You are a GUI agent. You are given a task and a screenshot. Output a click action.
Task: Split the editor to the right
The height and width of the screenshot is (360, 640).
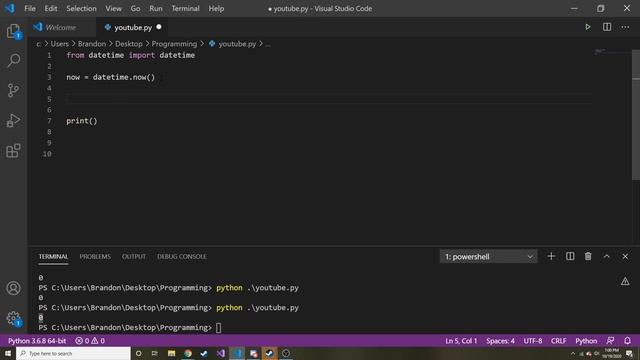click(x=607, y=27)
